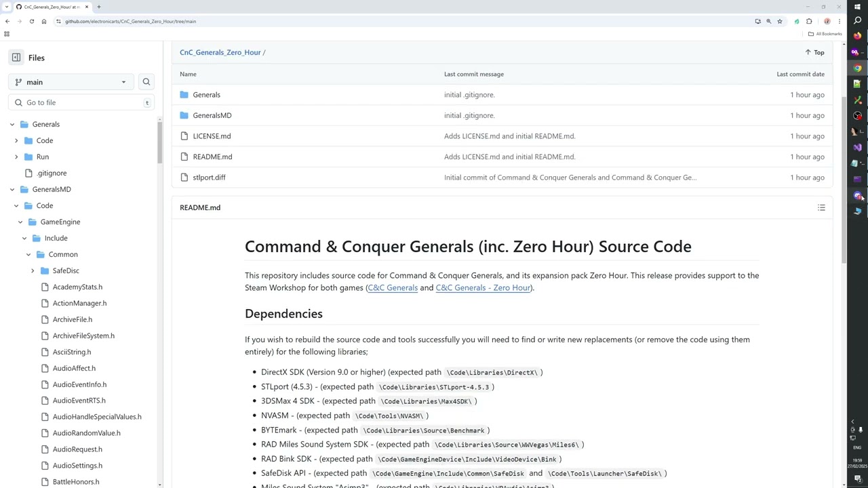Open ActionManager.h in the file tree
868x488 pixels.
[x=79, y=303]
